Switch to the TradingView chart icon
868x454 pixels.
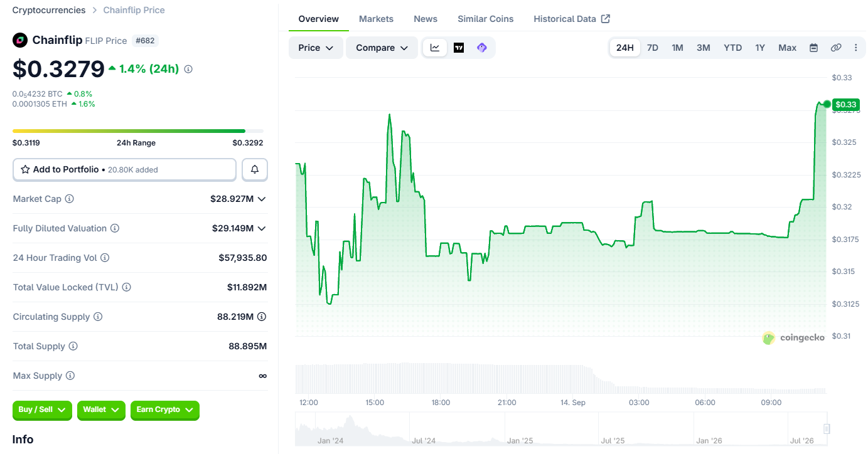click(459, 48)
